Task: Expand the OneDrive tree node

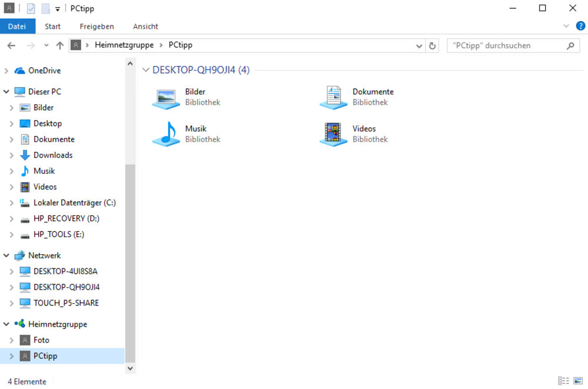Action: click(6, 71)
